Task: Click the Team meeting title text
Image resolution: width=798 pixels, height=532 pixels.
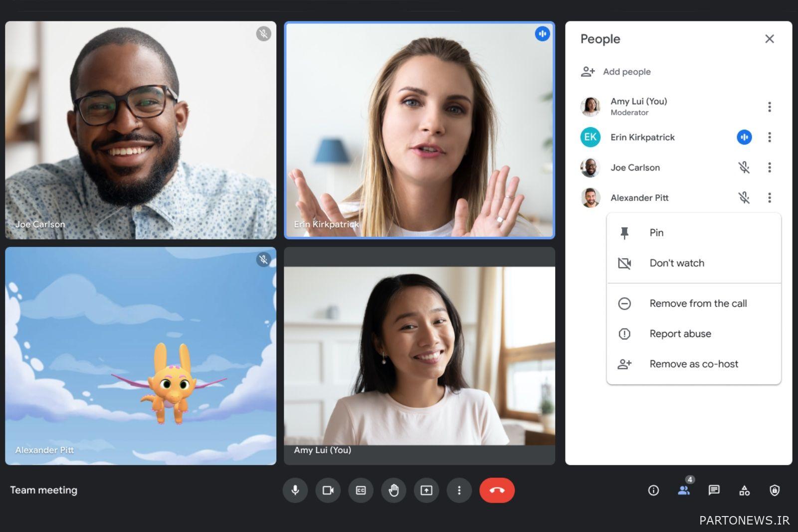Action: 44,490
